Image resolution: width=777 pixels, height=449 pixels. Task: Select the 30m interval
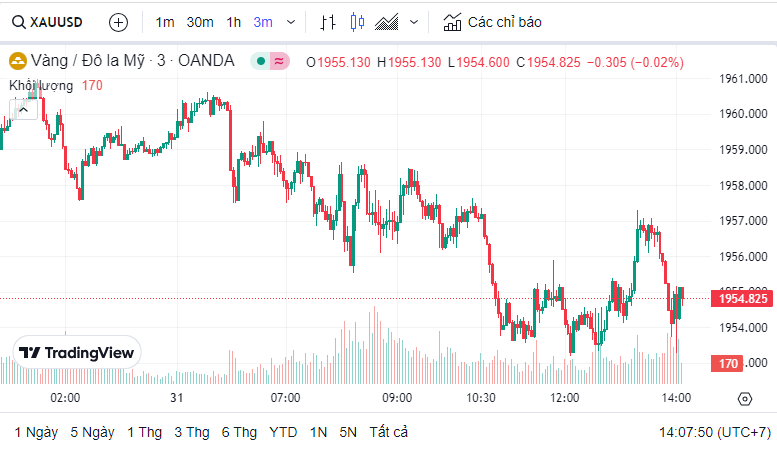(200, 22)
